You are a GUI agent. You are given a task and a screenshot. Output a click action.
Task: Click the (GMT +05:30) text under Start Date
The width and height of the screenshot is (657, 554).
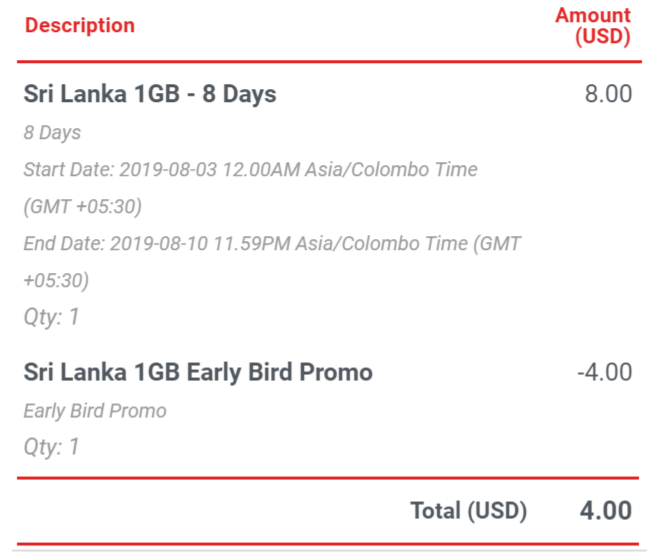point(83,207)
